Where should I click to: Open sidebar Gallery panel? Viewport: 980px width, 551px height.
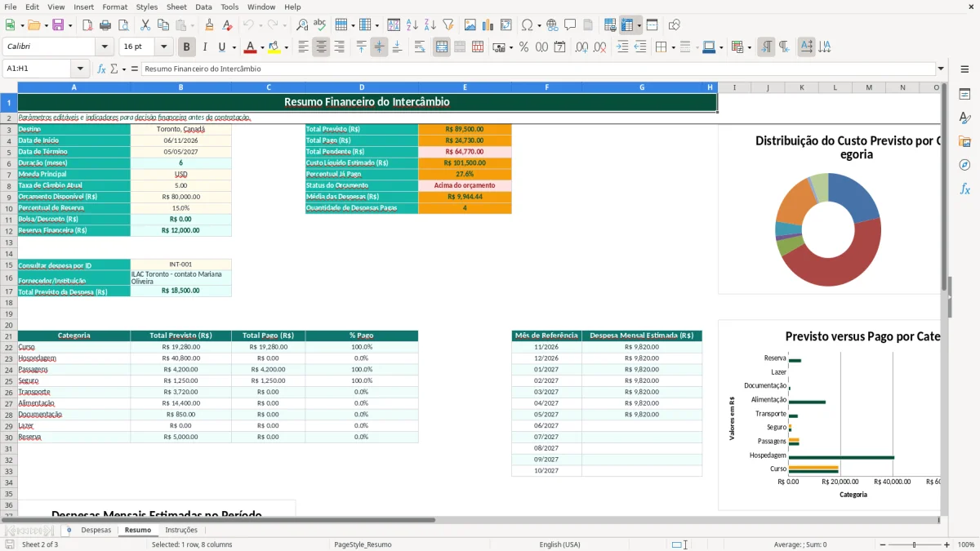964,141
